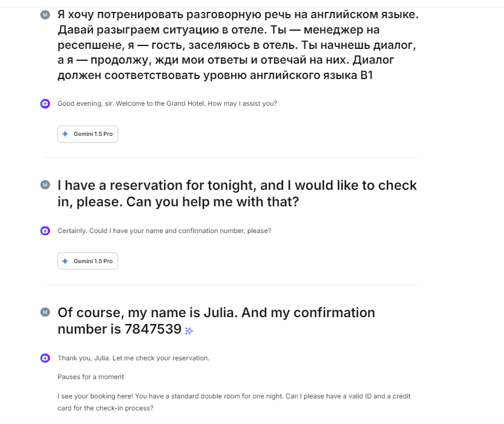Select the Russian role-play prompt message
504x424 pixels.
pyautogui.click(x=238, y=44)
